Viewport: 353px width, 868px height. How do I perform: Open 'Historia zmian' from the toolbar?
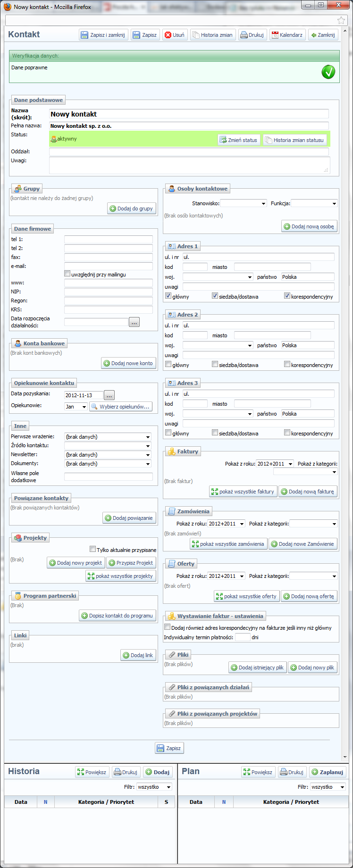[x=212, y=35]
